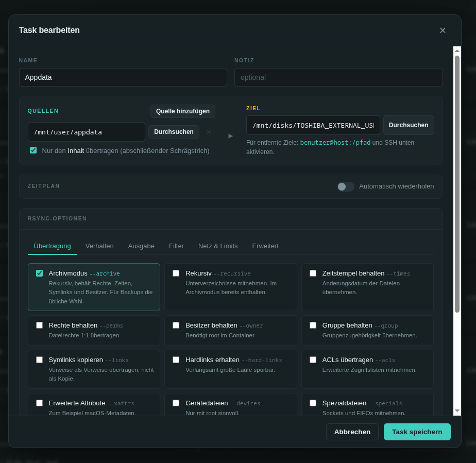The width and height of the screenshot is (476, 463).
Task: Open the Erweitert tab
Action: [x=265, y=246]
